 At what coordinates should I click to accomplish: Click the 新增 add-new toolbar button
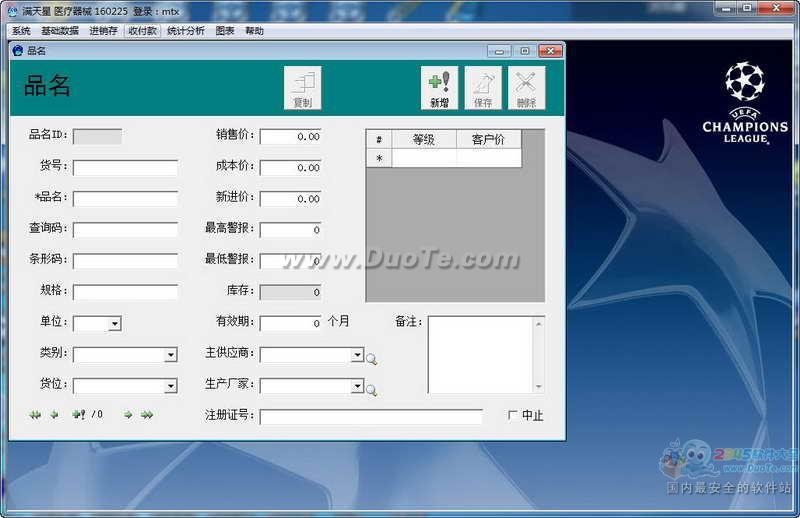pos(439,88)
